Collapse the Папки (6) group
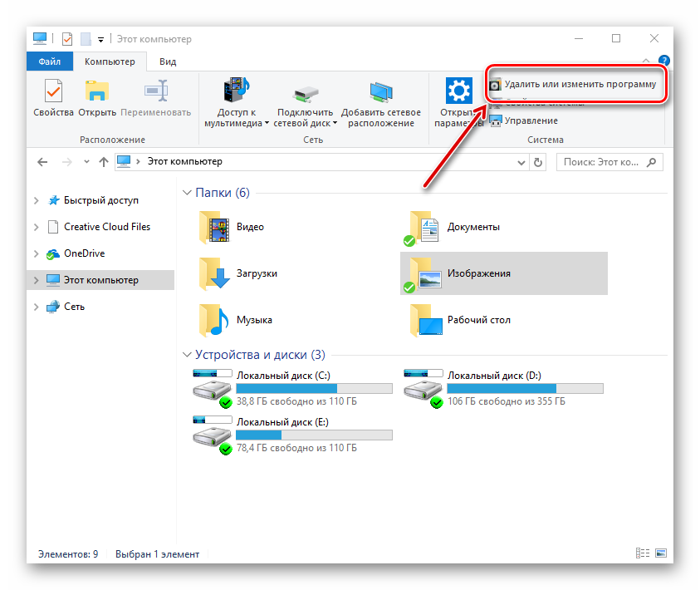The width and height of the screenshot is (700, 590). click(187, 193)
